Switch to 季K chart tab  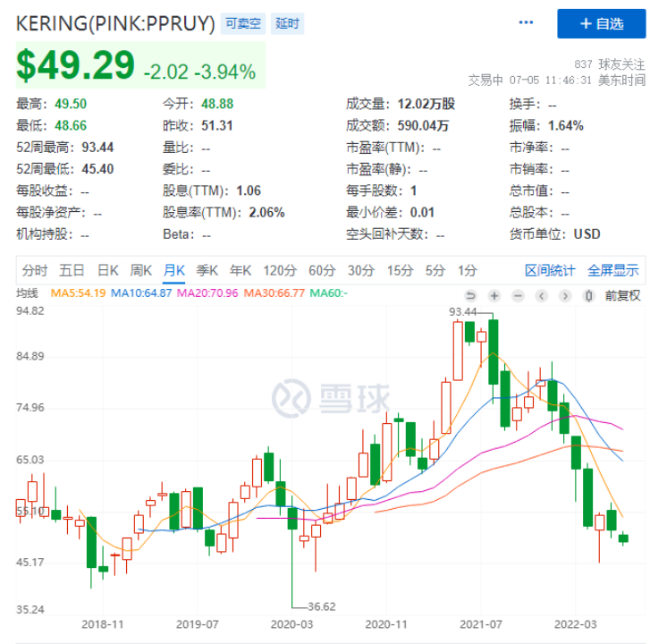(207, 270)
